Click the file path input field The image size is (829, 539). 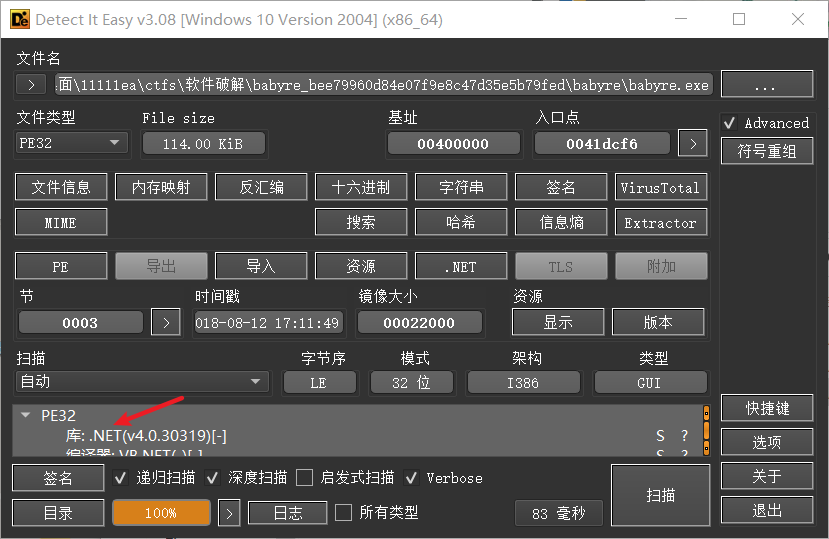point(384,85)
